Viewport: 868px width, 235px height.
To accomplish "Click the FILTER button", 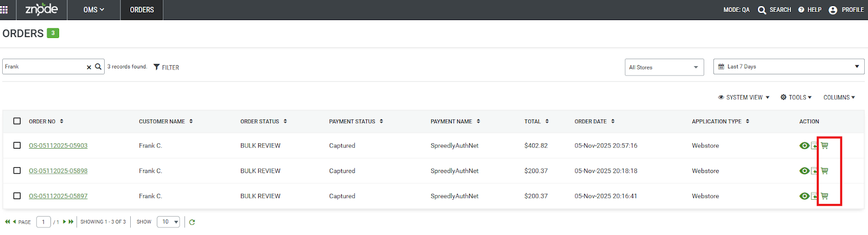I will (x=166, y=67).
